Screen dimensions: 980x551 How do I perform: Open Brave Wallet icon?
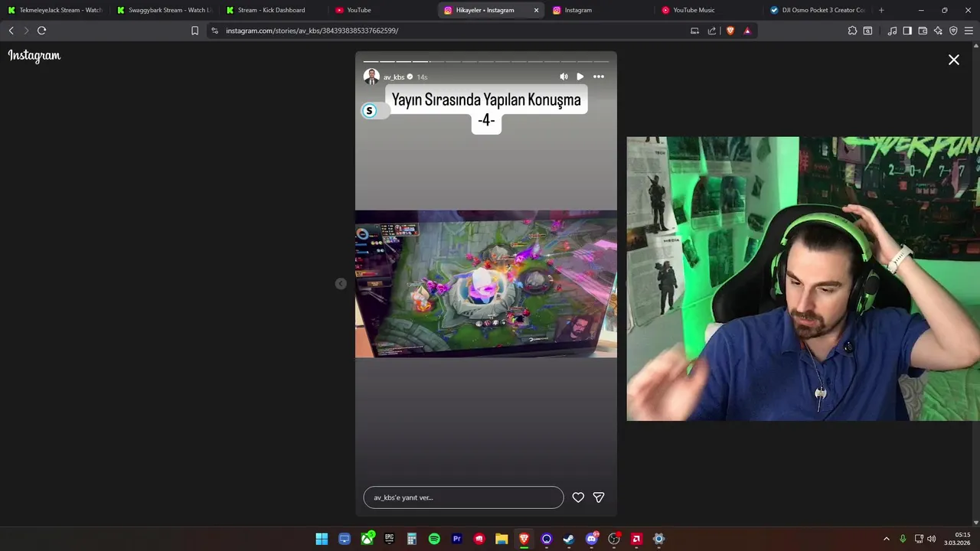click(923, 31)
